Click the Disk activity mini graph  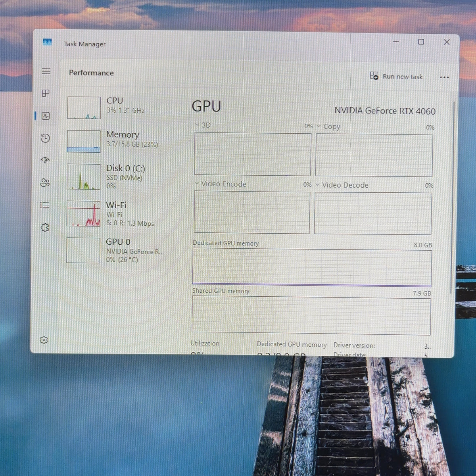point(83,177)
